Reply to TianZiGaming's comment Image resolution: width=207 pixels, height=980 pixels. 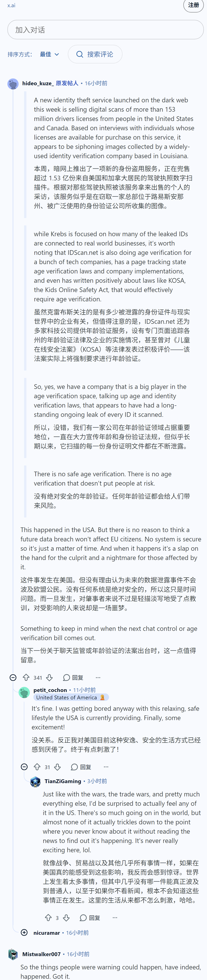click(90, 917)
